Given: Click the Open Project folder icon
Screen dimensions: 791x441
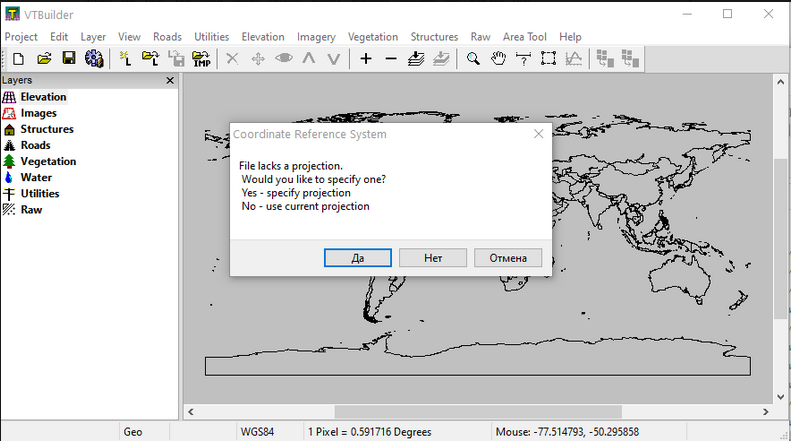Looking at the screenshot, I should 44,59.
